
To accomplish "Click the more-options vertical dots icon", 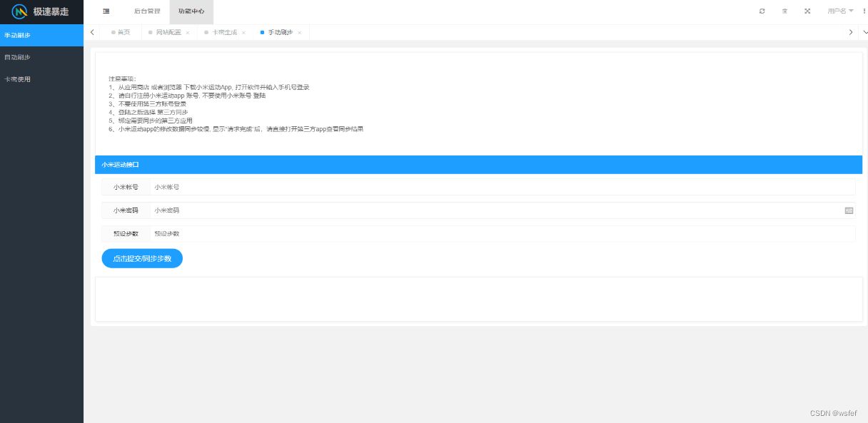I will click(x=864, y=11).
